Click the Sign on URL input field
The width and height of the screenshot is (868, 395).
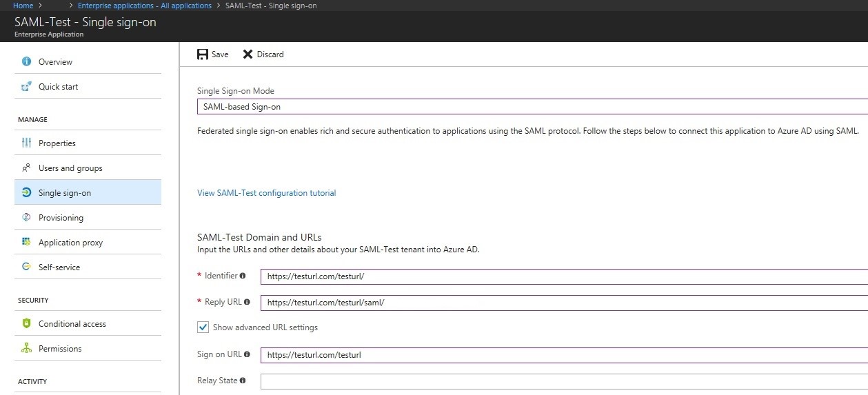pyautogui.click(x=564, y=355)
